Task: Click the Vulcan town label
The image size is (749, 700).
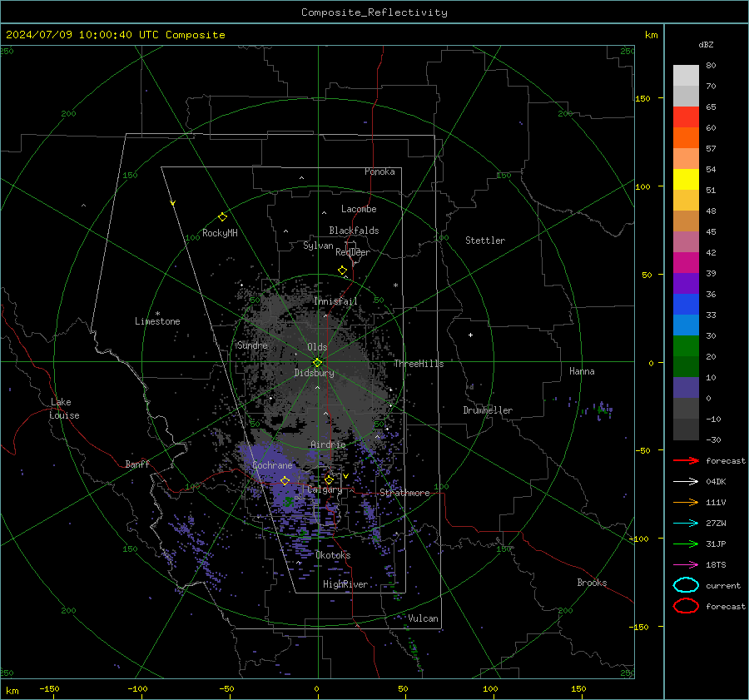Action: pos(423,618)
